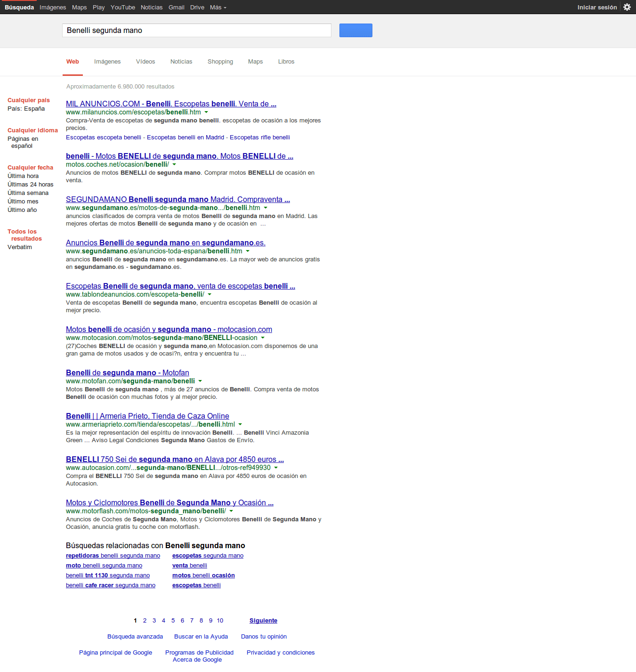The image size is (636, 672).
Task: Select the Web results tab
Action: coord(72,62)
